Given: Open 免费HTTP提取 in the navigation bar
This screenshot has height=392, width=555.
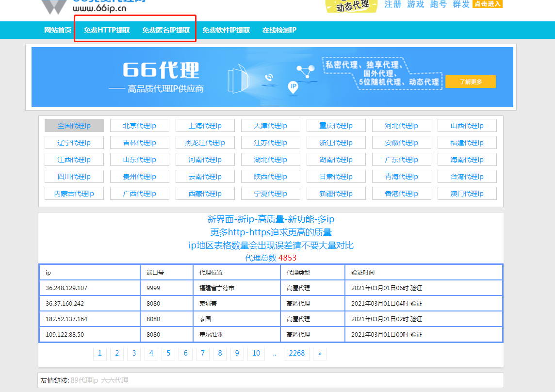Looking at the screenshot, I should pos(107,30).
